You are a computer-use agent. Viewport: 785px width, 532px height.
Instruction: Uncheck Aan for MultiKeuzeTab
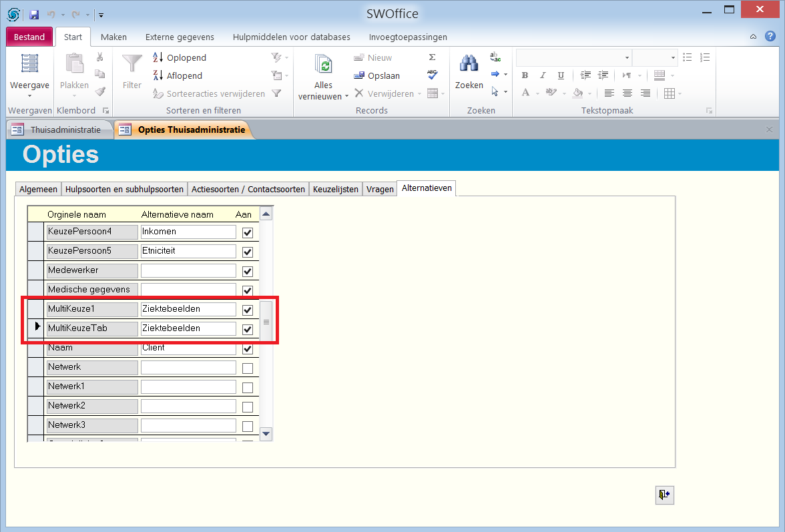tap(247, 329)
